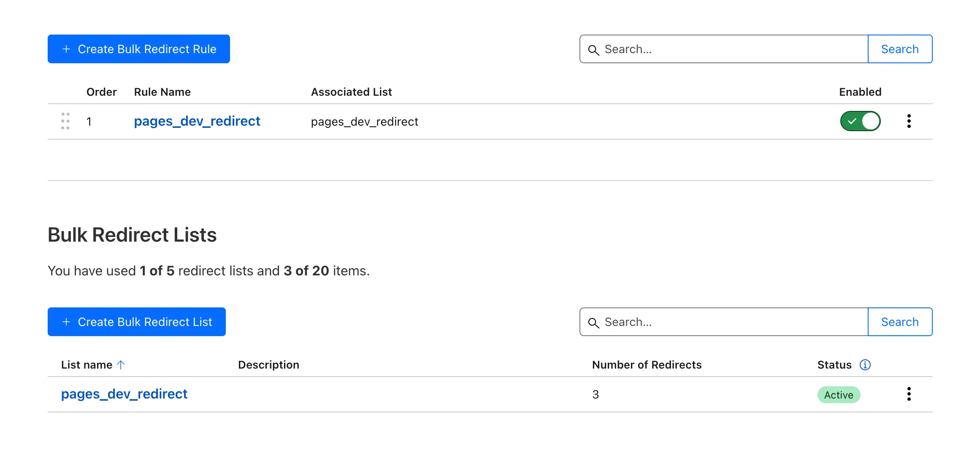Click Search button for redirect lists
Image resolution: width=980 pixels, height=474 pixels.
click(900, 322)
